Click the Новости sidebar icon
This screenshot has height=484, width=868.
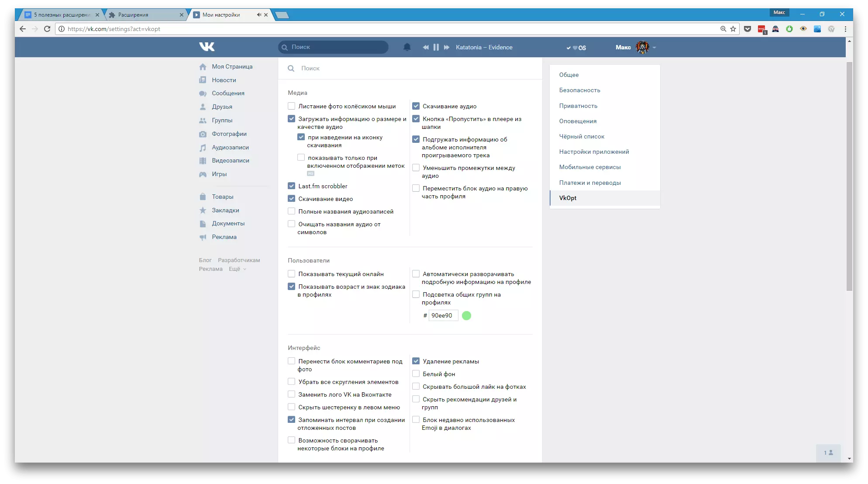click(203, 80)
